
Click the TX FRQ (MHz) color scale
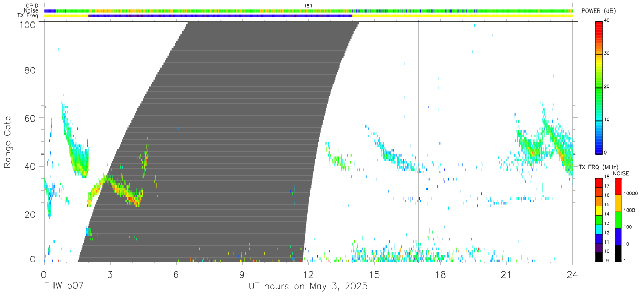click(599, 219)
